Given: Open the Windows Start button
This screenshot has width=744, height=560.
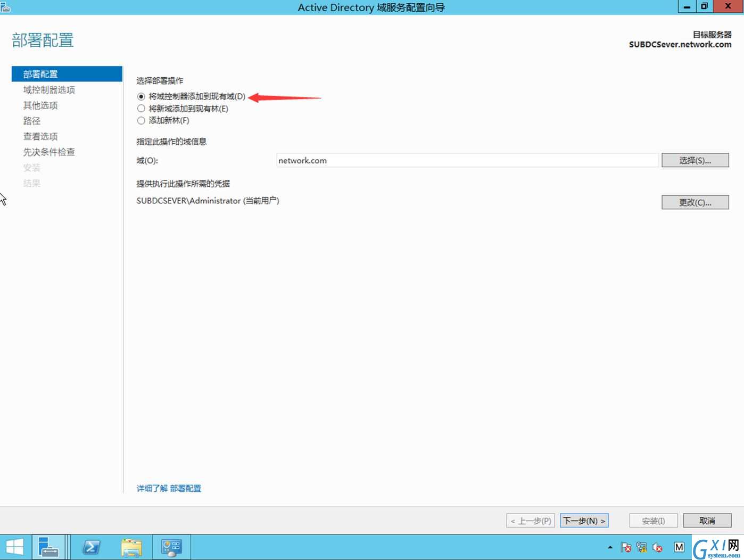Looking at the screenshot, I should point(14,547).
